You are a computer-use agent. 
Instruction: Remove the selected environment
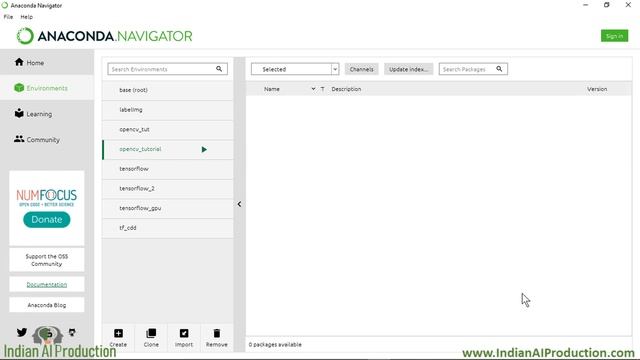tap(217, 338)
